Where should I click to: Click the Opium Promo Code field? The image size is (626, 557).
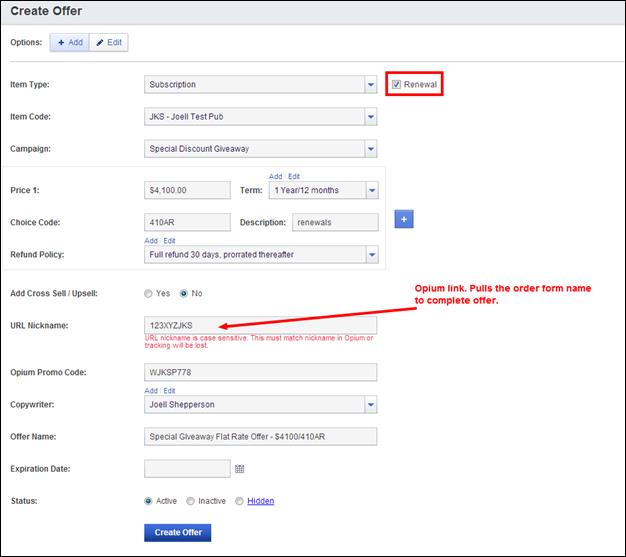pos(260,372)
